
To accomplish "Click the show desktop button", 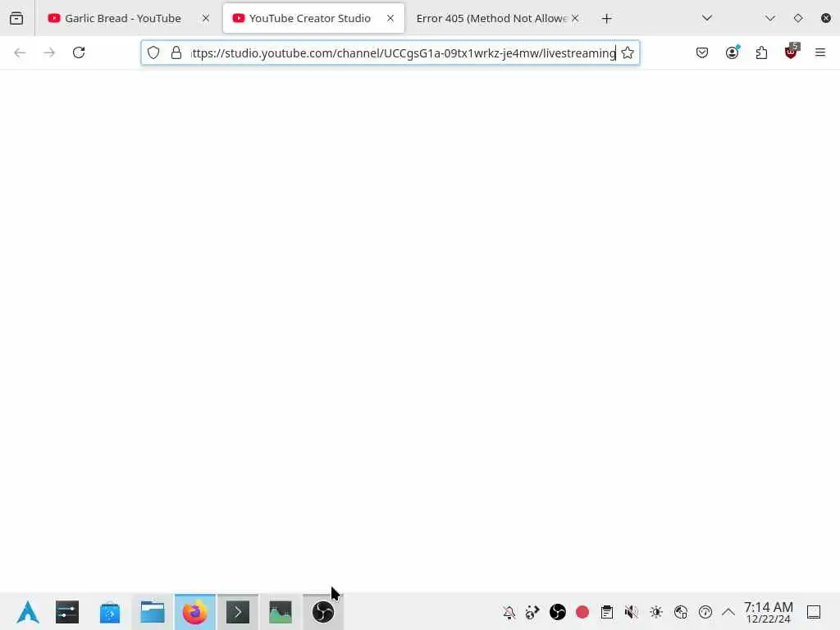I will (x=814, y=612).
